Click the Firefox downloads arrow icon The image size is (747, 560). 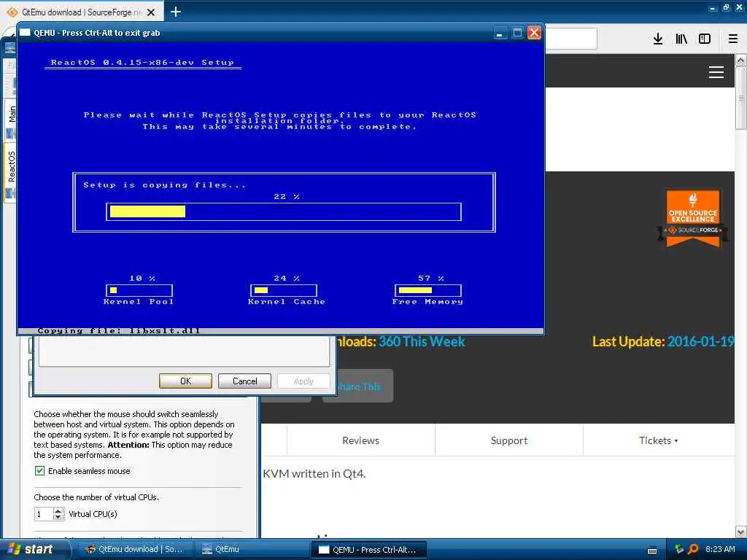[657, 39]
